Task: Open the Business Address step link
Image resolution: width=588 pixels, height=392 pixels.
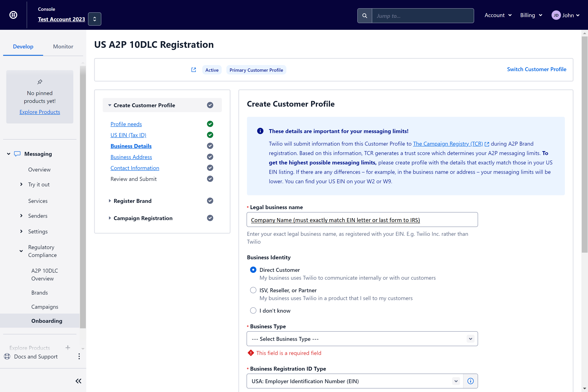Action: [x=131, y=157]
